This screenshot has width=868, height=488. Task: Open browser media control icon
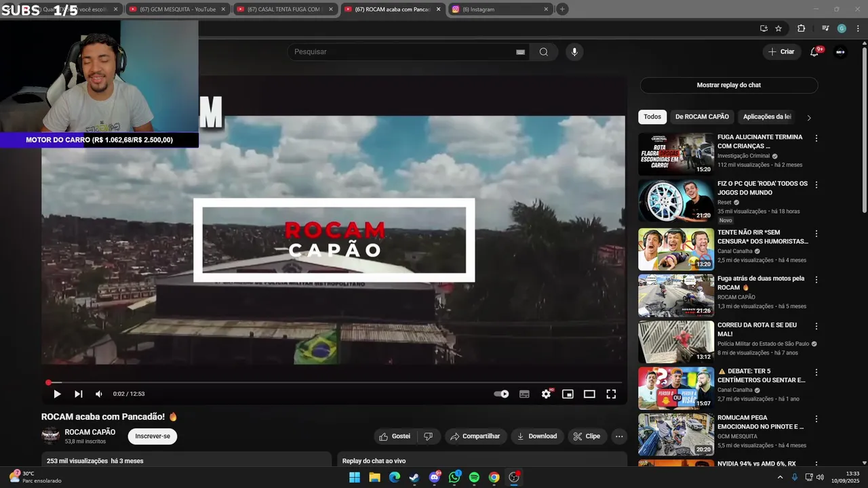click(825, 28)
